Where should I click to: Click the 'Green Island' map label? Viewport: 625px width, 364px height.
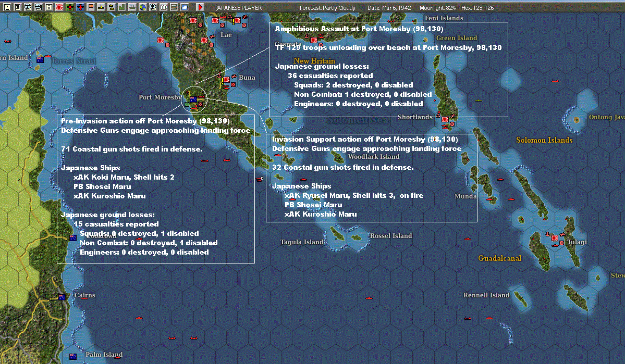457,38
